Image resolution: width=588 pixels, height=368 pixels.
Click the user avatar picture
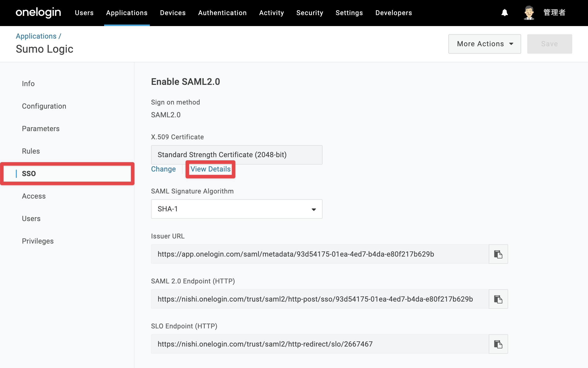click(x=529, y=13)
